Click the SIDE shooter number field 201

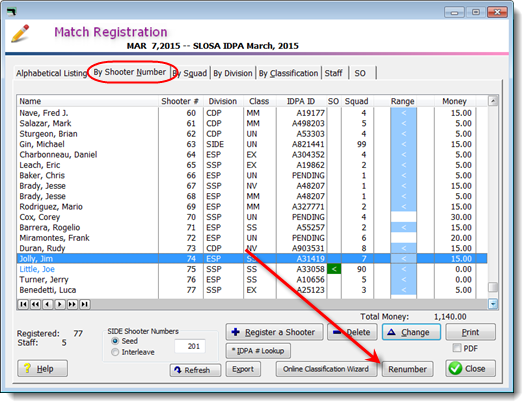tap(190, 346)
